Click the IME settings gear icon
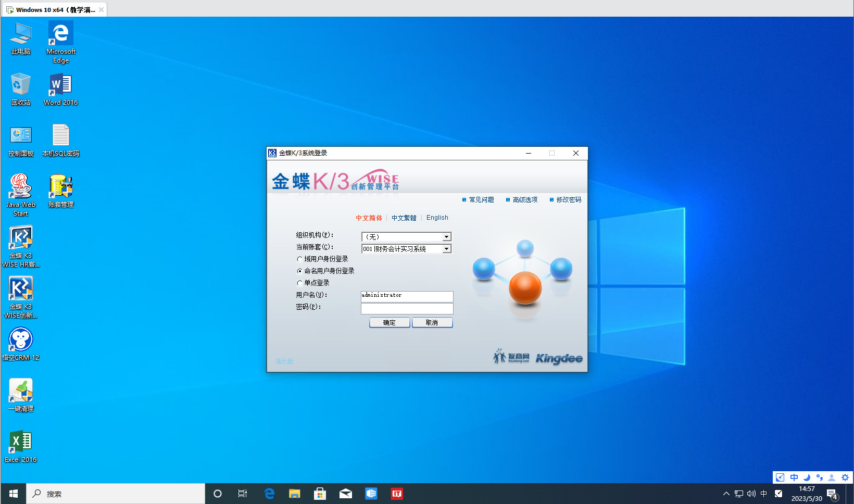Screen dimensions: 854x504 [x=845, y=477]
